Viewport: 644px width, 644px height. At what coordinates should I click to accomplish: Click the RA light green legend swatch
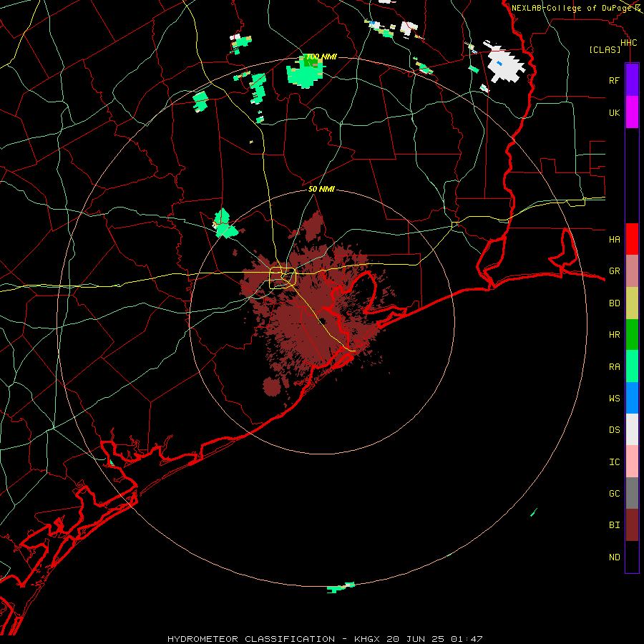pyautogui.click(x=632, y=366)
